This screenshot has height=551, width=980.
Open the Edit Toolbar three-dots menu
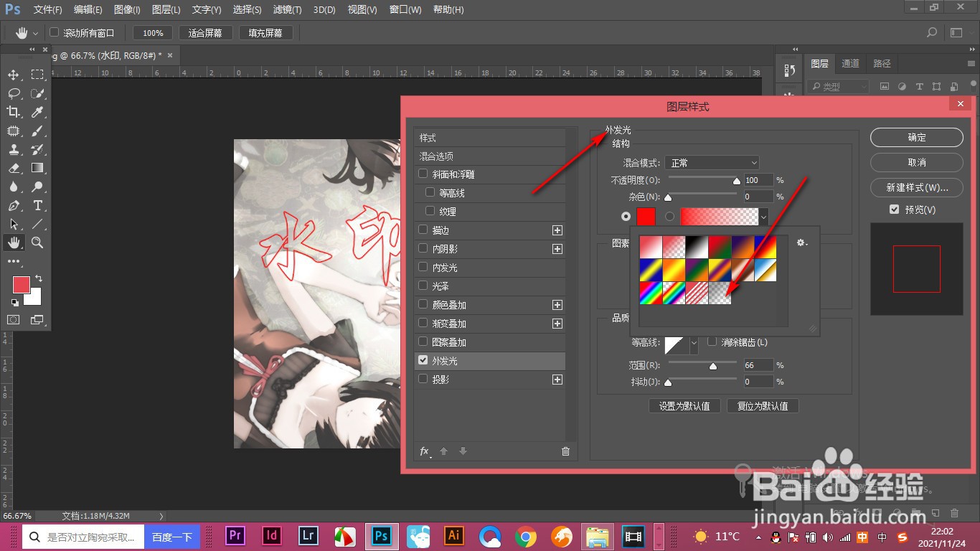click(14, 261)
